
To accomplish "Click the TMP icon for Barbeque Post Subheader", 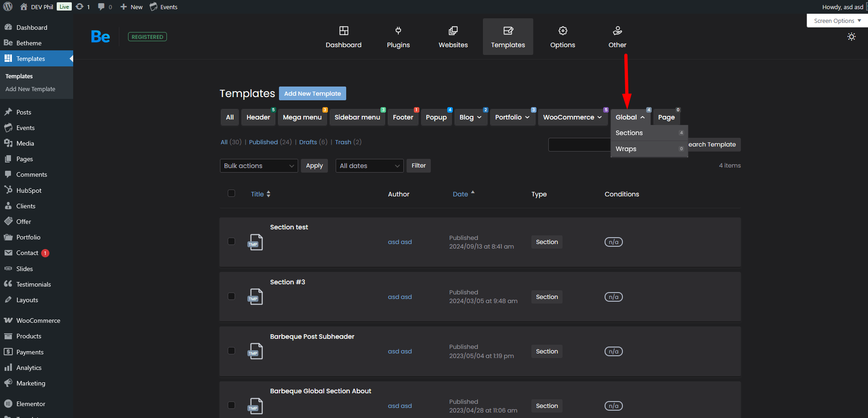I will [x=255, y=351].
